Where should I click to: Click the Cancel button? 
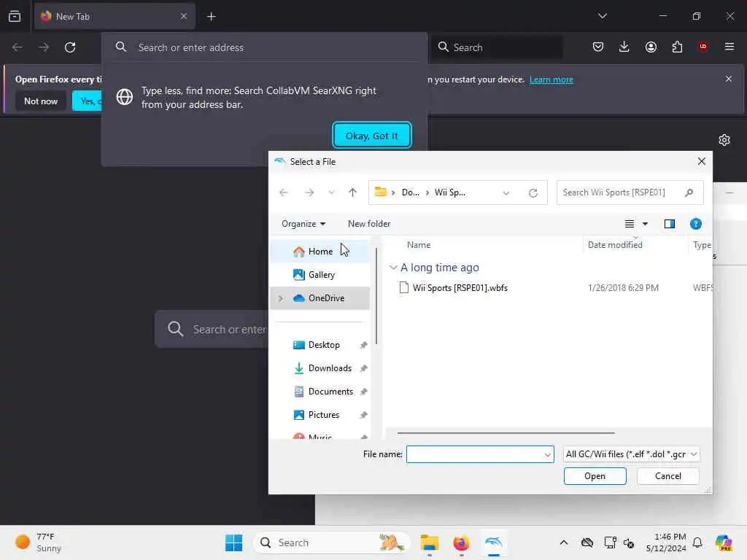point(668,476)
